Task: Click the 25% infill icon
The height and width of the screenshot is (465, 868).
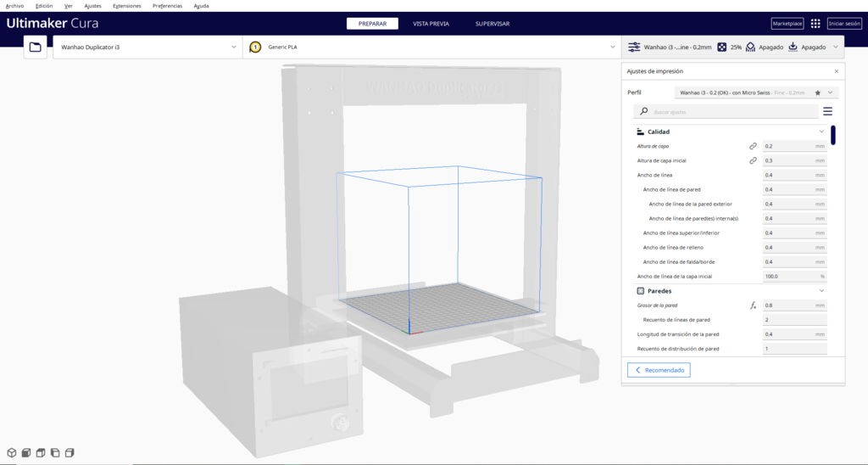Action: coord(722,48)
